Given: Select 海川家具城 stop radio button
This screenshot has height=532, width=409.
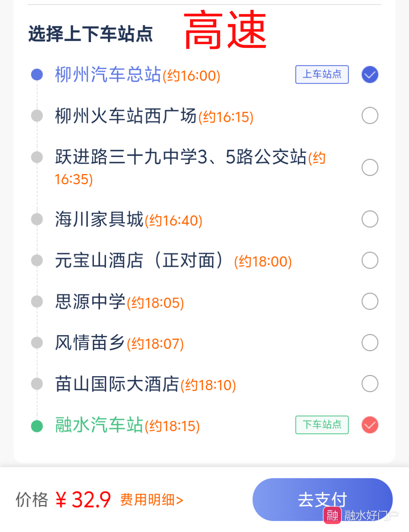Looking at the screenshot, I should pos(370,219).
